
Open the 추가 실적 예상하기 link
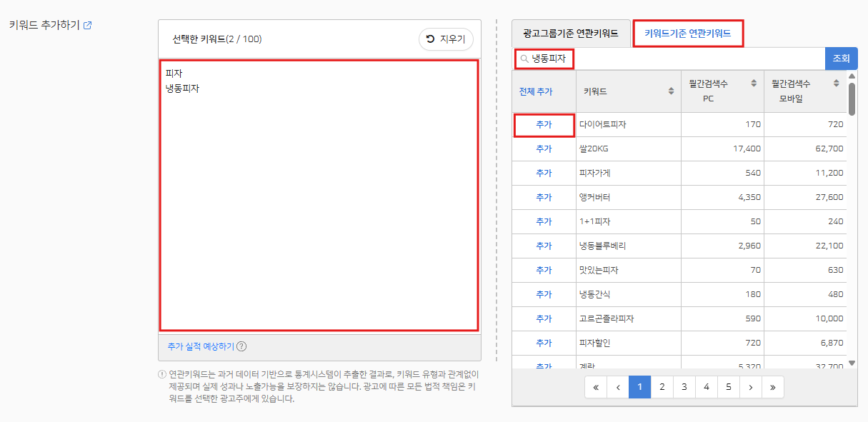pos(200,346)
